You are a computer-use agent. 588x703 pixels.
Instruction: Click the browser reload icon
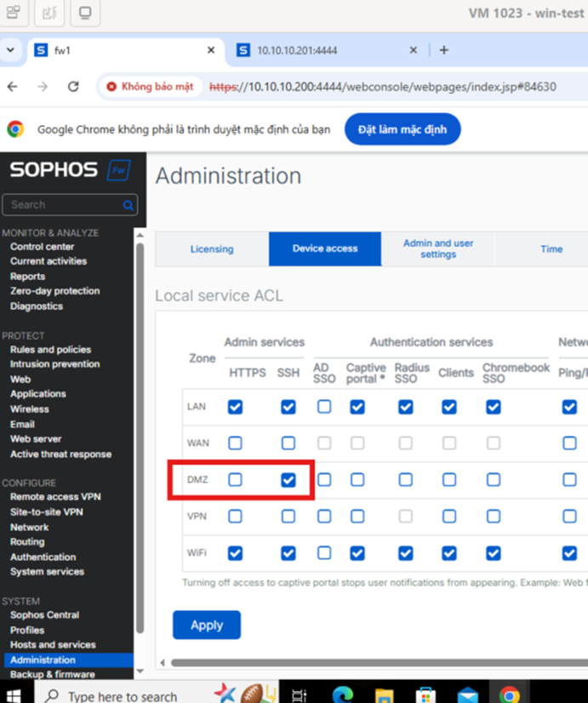click(x=73, y=87)
